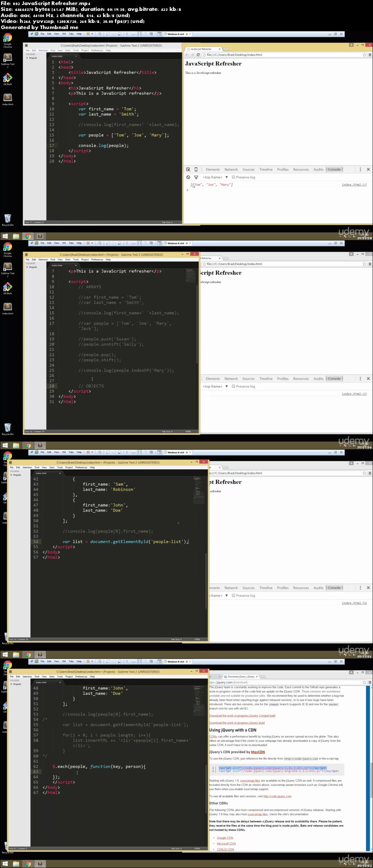
Task: Open Chrome hamburger menu in fourth frame
Action: [370, 682]
